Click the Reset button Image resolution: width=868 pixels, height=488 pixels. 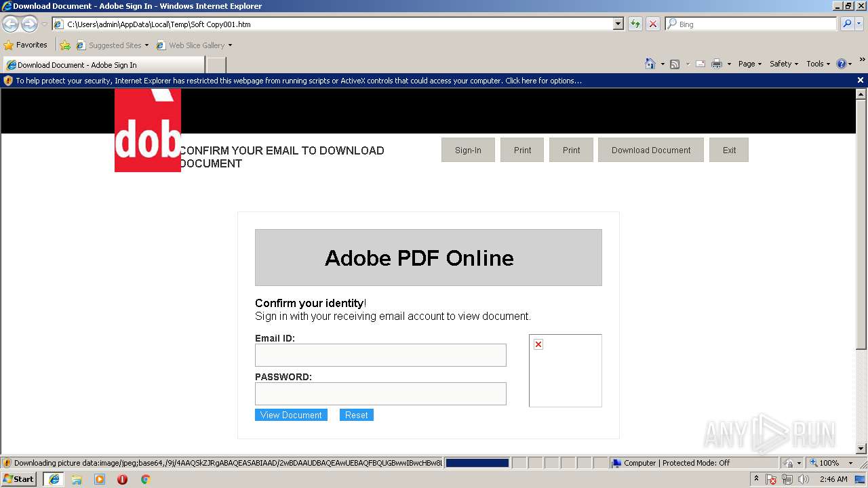click(356, 415)
